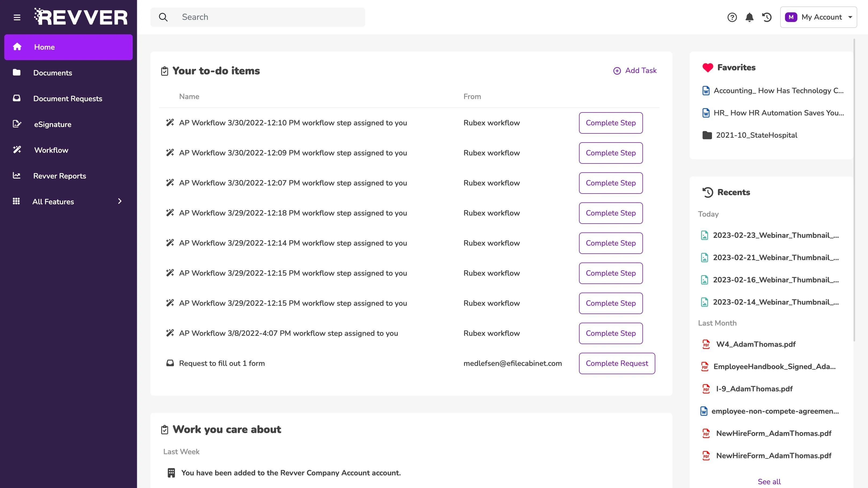Expand All Features with the chevron arrow
Image resolution: width=868 pixels, height=488 pixels.
[120, 201]
